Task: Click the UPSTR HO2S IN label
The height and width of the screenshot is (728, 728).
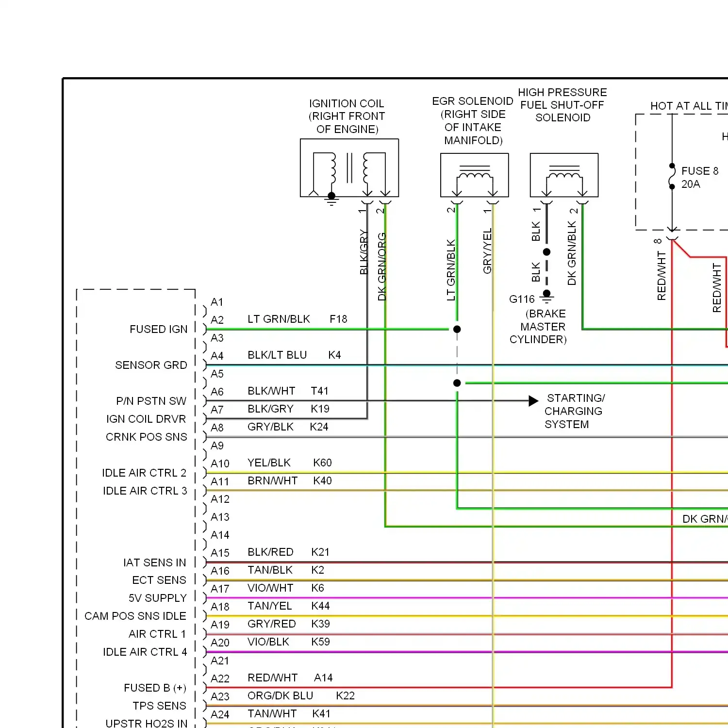Action: coord(147,723)
